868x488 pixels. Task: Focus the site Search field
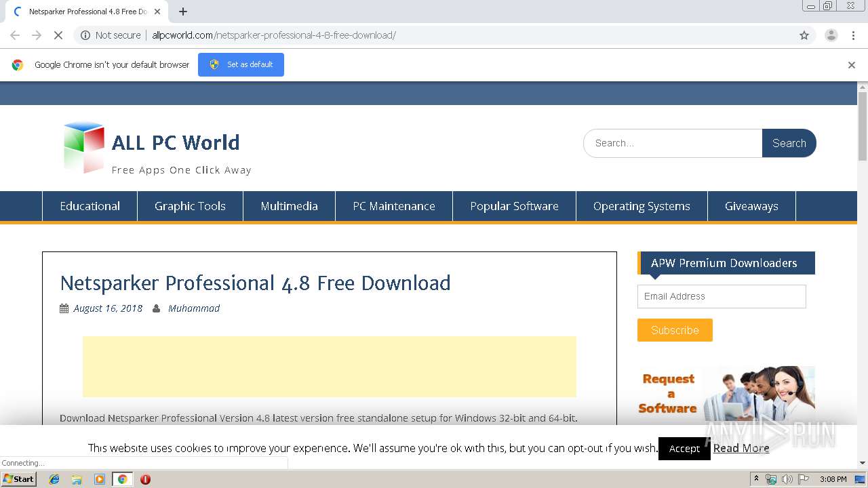(x=673, y=143)
